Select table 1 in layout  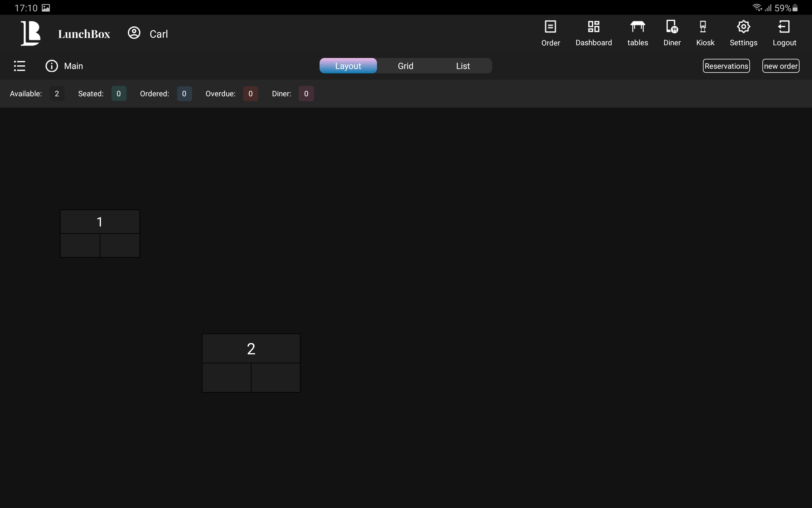(x=100, y=233)
